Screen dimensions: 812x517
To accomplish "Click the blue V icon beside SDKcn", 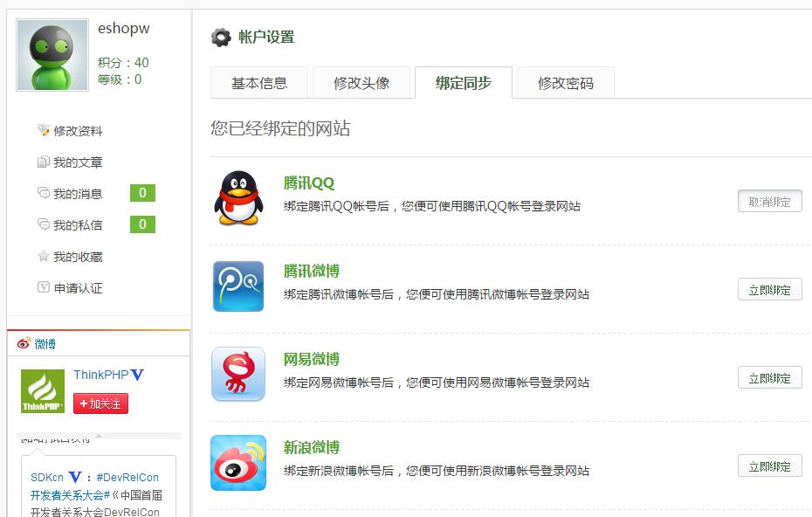I will click(75, 477).
